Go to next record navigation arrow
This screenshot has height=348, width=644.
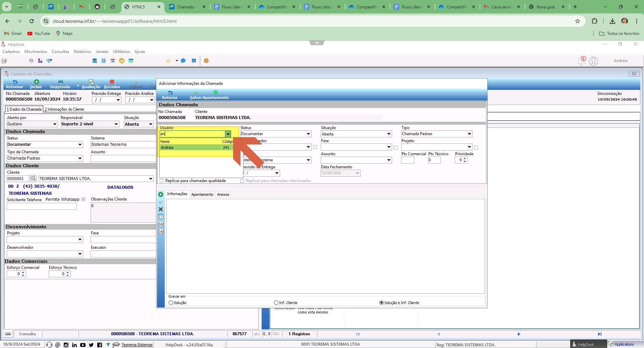pos(519,334)
